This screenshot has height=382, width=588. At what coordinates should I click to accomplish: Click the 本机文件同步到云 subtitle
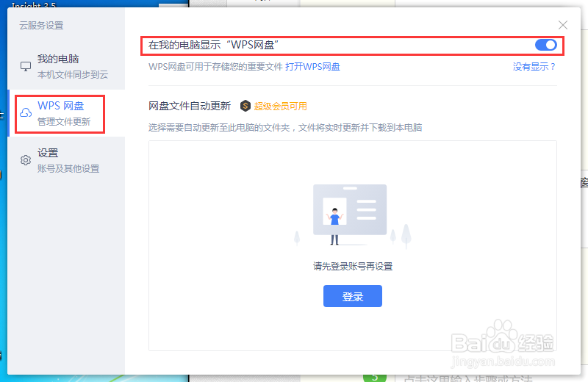point(73,75)
